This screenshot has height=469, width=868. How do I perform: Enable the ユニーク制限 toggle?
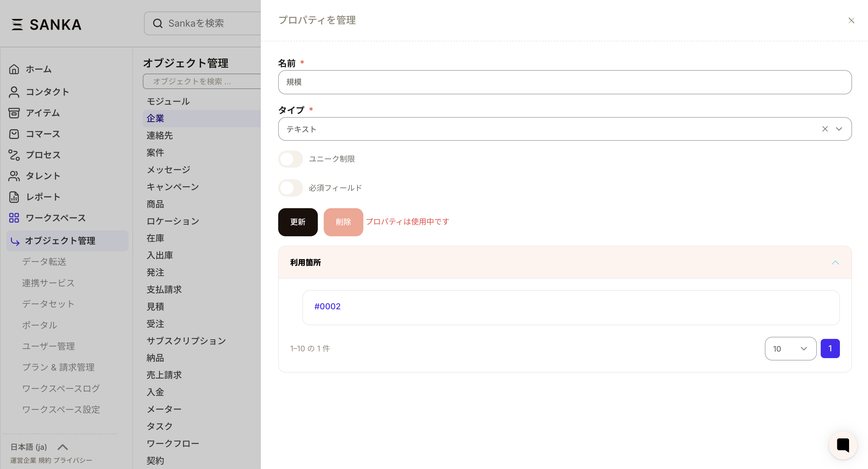(290, 159)
